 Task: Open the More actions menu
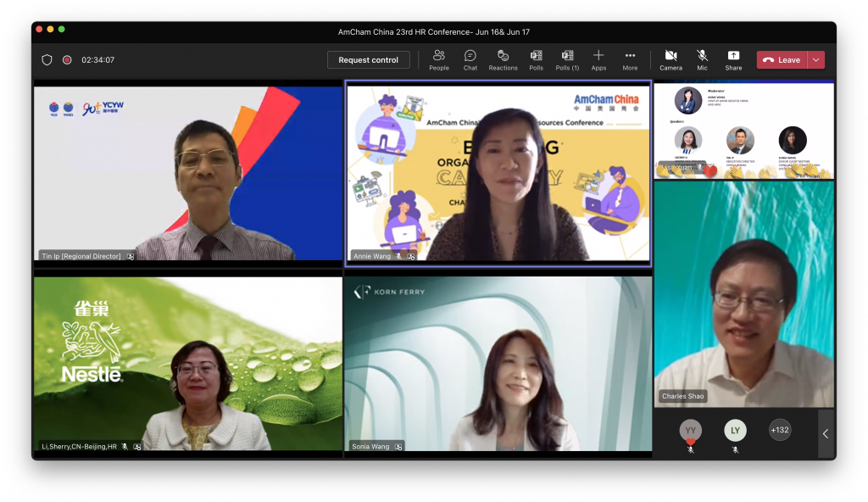pyautogui.click(x=630, y=59)
